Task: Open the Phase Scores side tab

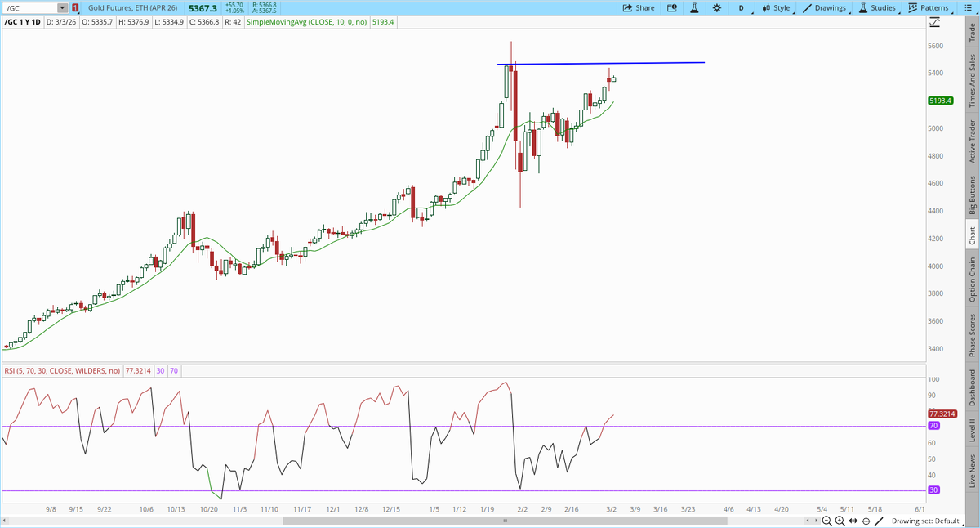Action: (x=972, y=335)
